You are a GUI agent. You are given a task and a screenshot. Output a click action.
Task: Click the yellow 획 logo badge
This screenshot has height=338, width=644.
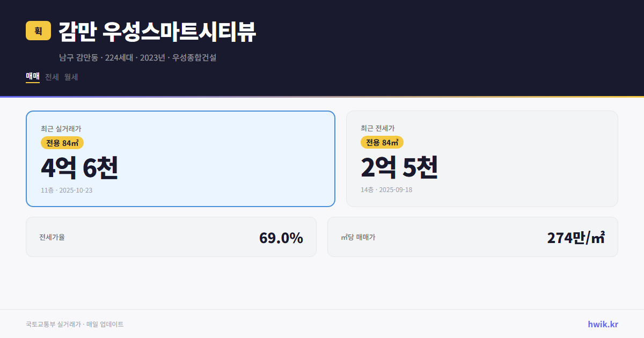coord(36,31)
